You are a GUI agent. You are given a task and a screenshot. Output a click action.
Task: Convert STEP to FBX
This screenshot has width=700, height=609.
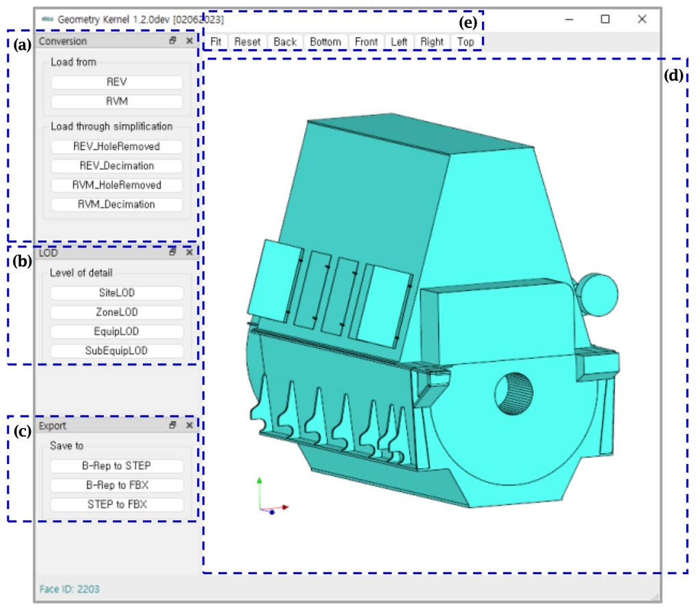pos(116,504)
